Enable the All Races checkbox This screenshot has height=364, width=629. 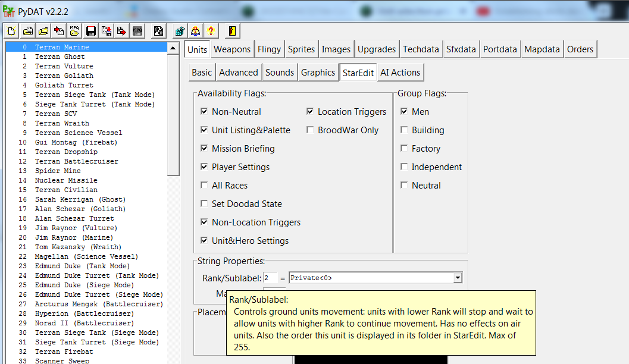[x=205, y=186]
